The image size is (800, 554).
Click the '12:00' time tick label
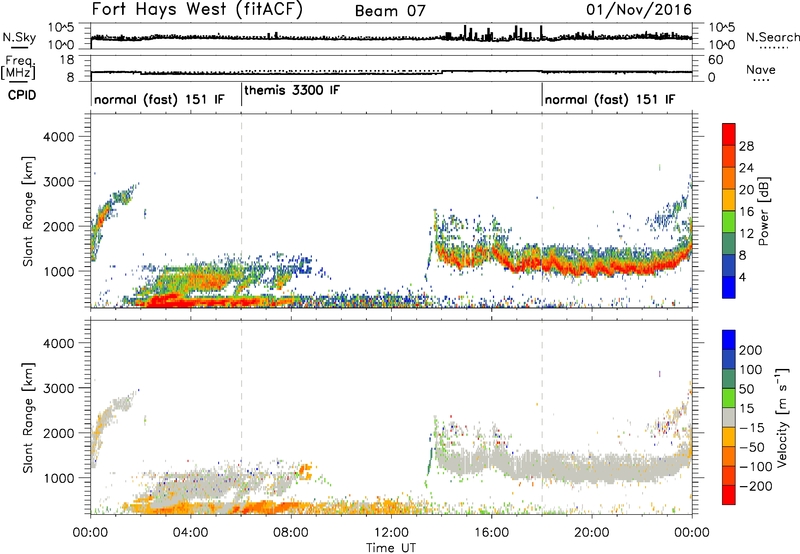click(391, 533)
